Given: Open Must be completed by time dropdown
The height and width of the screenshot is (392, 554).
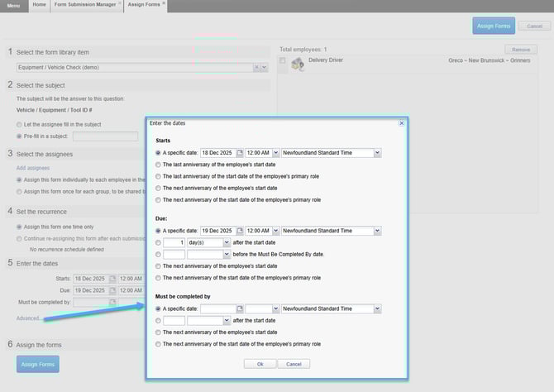Looking at the screenshot, I should point(276,308).
